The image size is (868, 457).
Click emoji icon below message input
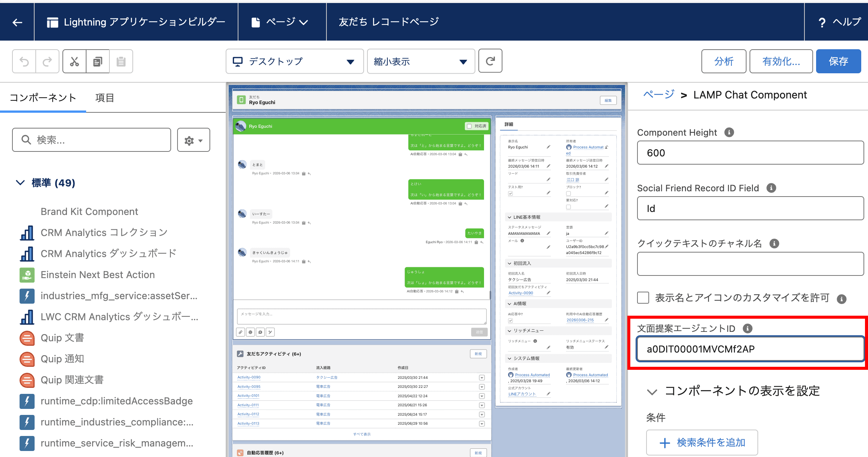click(250, 332)
